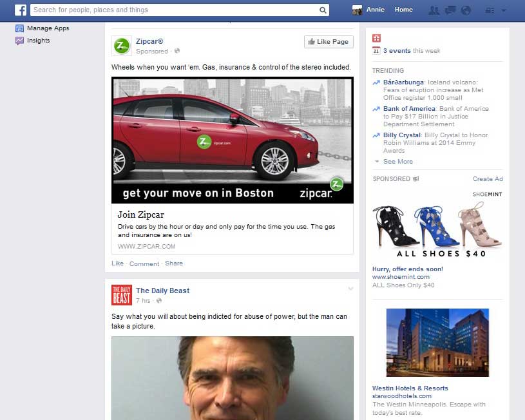Open the notifications globe icon
525x420 pixels.
pos(466,10)
